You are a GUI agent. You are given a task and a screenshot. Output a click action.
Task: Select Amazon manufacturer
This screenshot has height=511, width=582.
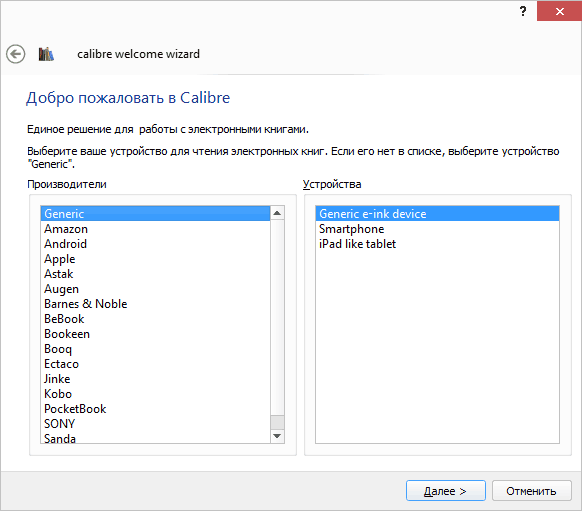155,229
